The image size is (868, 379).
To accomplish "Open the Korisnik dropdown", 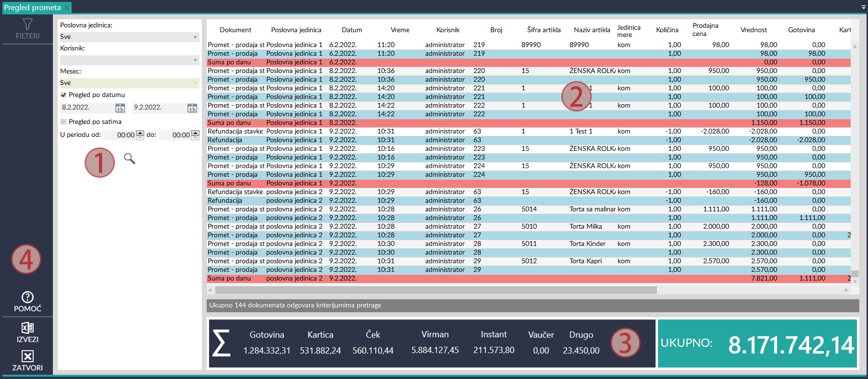I will click(x=195, y=60).
